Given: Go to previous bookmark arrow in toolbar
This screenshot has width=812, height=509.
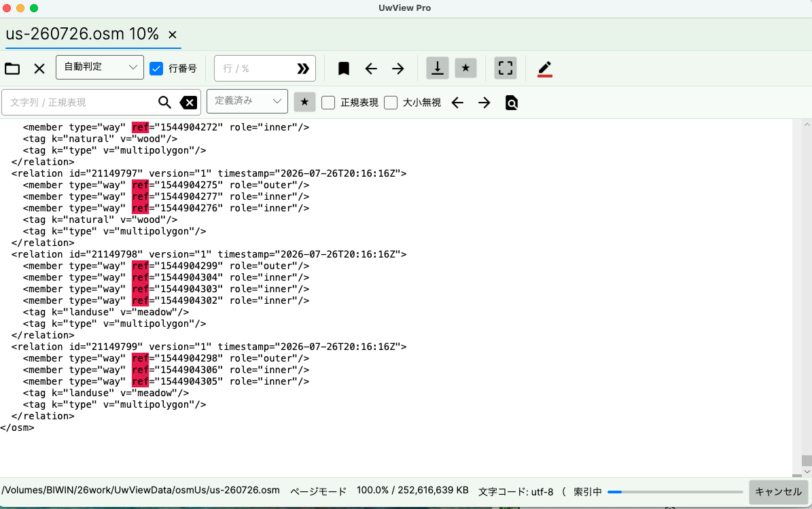Looking at the screenshot, I should [371, 69].
